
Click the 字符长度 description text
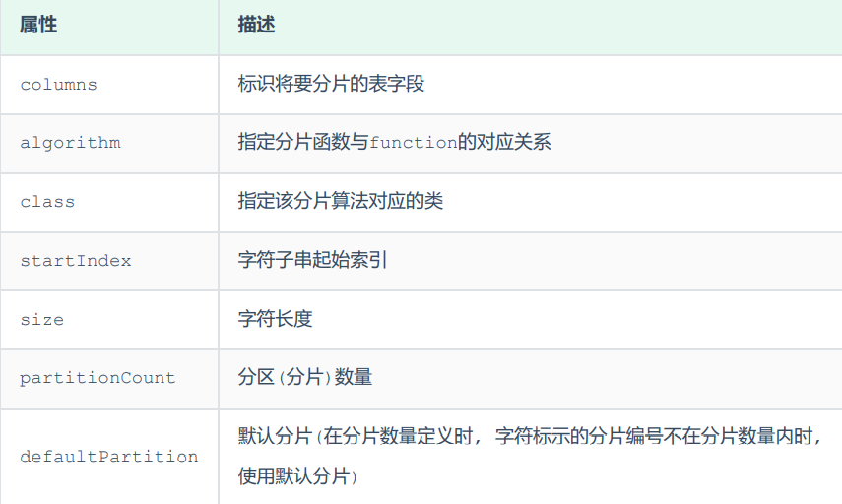point(275,320)
